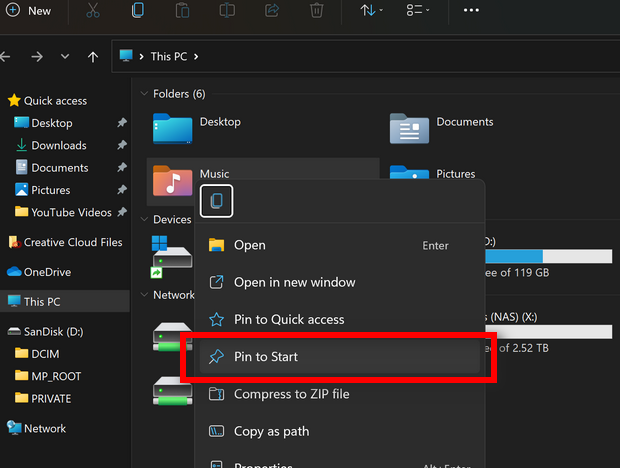Open the View layout options dropdown

click(x=418, y=11)
